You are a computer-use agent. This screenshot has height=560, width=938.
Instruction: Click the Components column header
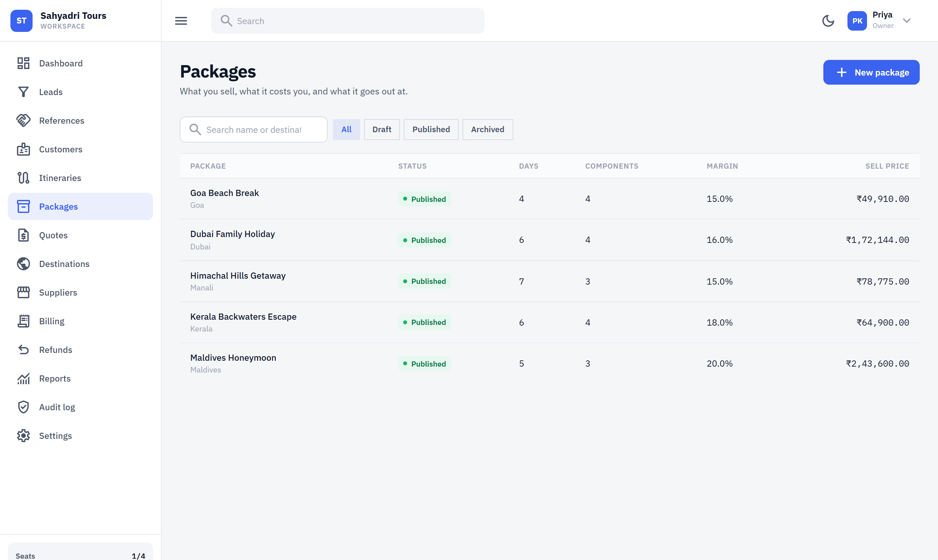(x=612, y=166)
